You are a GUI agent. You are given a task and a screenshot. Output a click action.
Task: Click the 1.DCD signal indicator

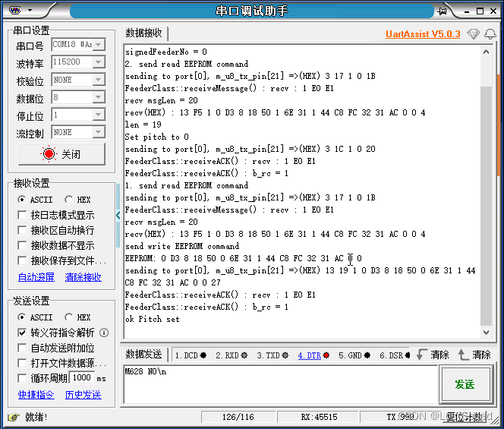(x=191, y=355)
